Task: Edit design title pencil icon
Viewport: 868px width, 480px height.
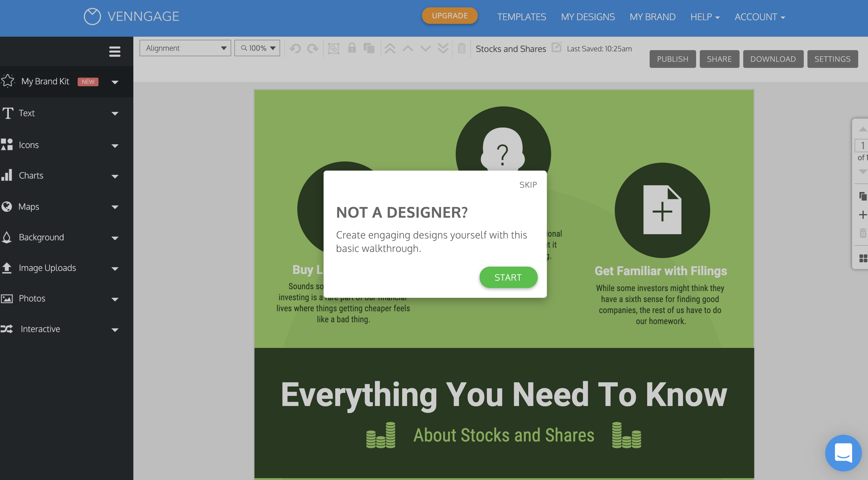Action: pyautogui.click(x=557, y=47)
